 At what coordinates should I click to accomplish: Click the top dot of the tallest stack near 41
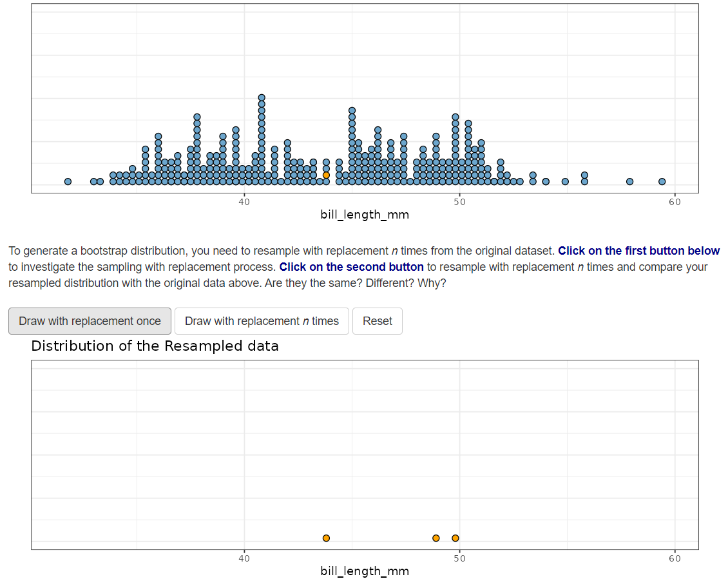(x=262, y=97)
